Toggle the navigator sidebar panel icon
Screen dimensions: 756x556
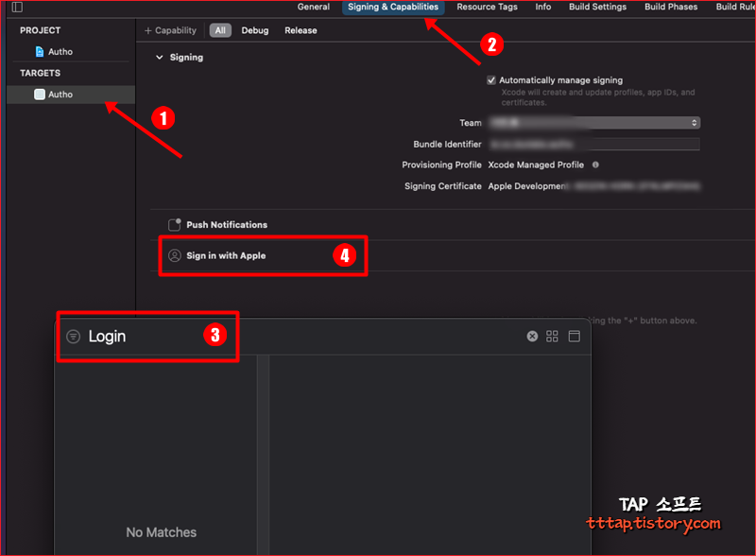(17, 7)
